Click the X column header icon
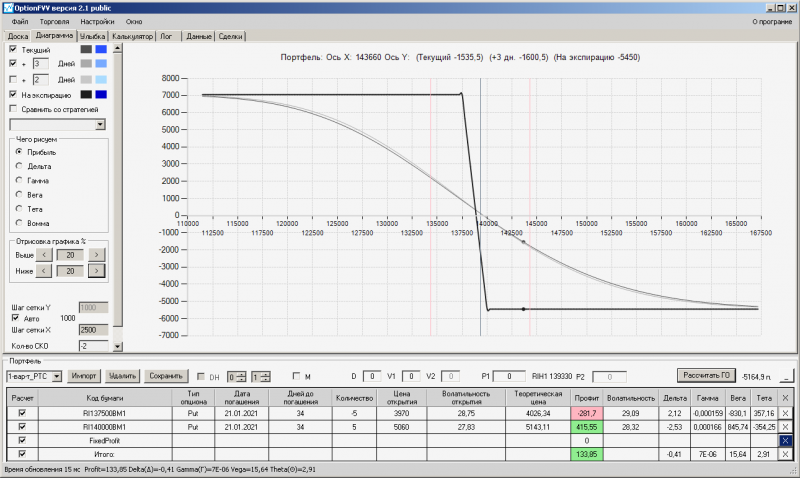 pos(785,398)
